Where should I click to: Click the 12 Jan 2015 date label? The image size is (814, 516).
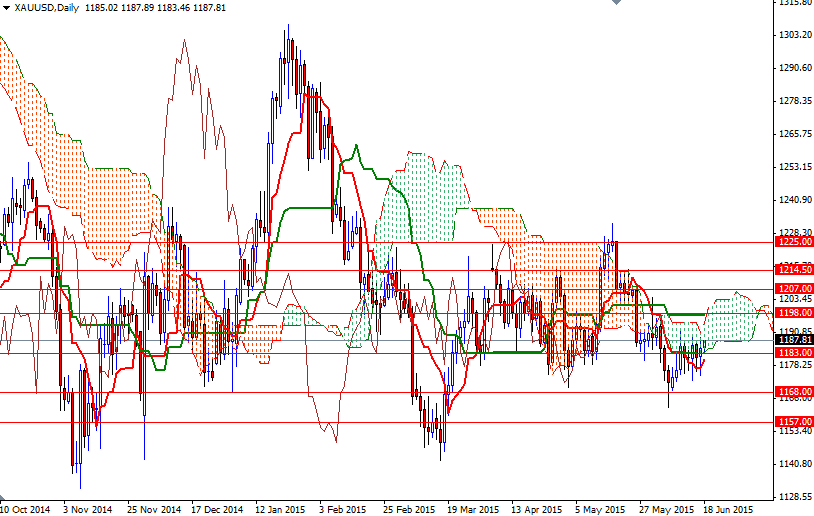pos(279,508)
